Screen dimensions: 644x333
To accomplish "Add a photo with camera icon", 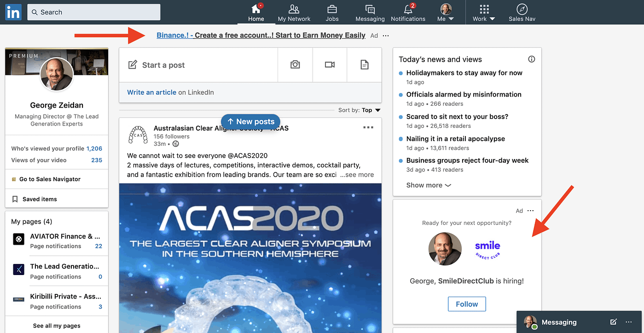I will click(295, 65).
